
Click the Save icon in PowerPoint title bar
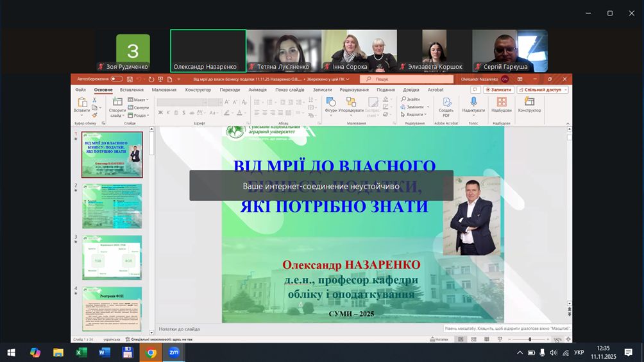click(130, 79)
